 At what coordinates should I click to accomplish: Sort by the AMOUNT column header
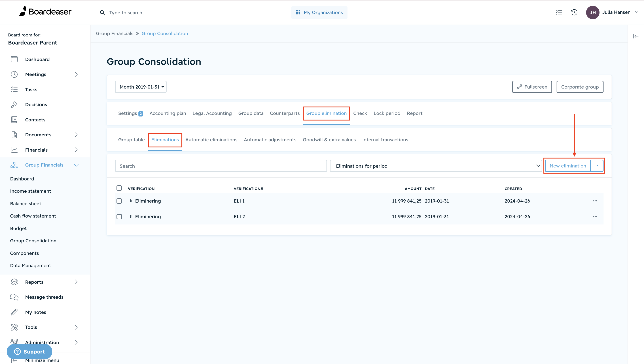tap(413, 189)
